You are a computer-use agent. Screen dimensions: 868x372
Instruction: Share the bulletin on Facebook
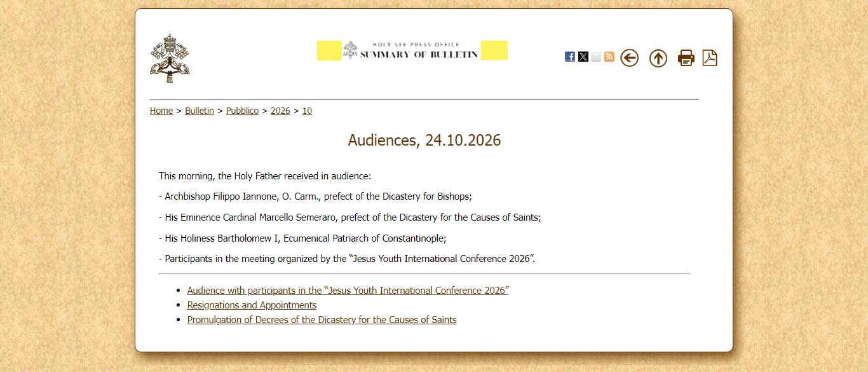click(570, 57)
